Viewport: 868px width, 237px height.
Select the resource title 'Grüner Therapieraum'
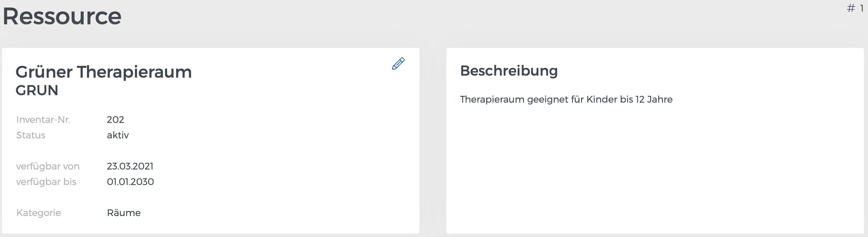pyautogui.click(x=104, y=72)
